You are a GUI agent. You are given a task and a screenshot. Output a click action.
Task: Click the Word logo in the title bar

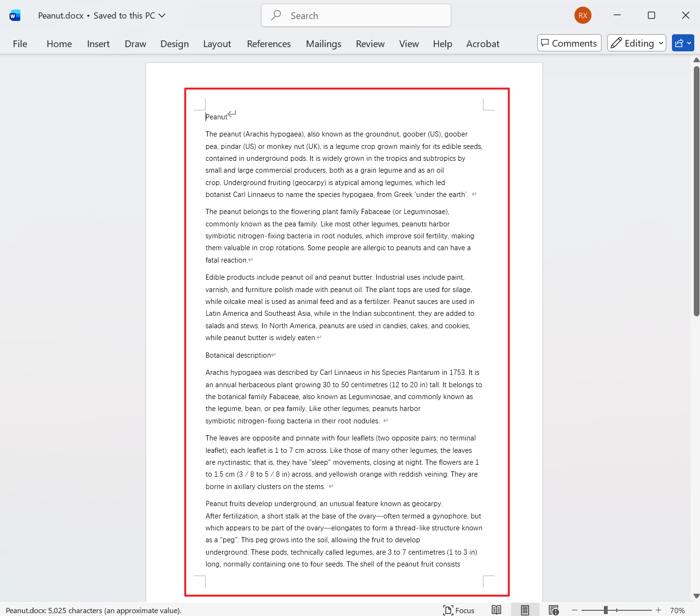(x=14, y=15)
